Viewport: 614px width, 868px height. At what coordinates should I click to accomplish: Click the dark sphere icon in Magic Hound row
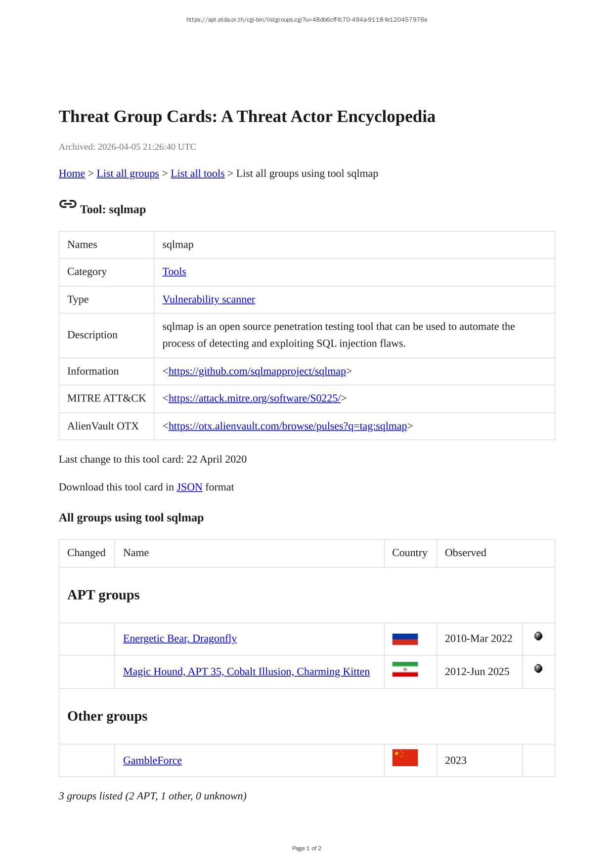[x=538, y=669]
